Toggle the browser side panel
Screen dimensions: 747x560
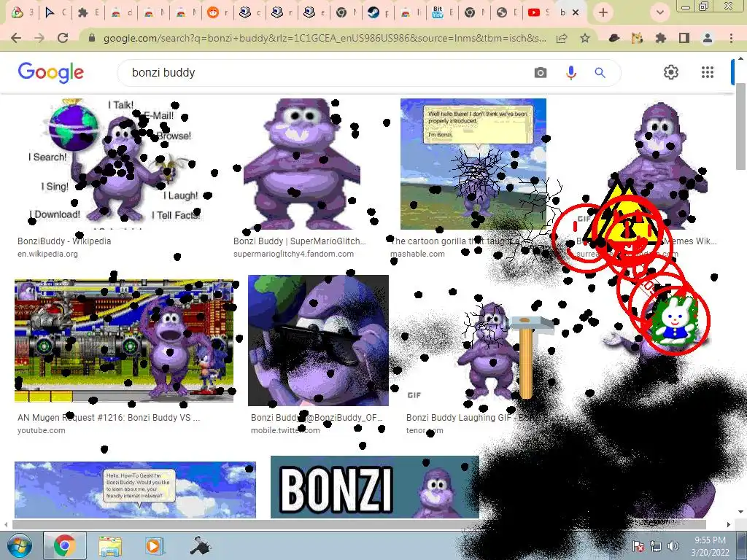pos(684,38)
